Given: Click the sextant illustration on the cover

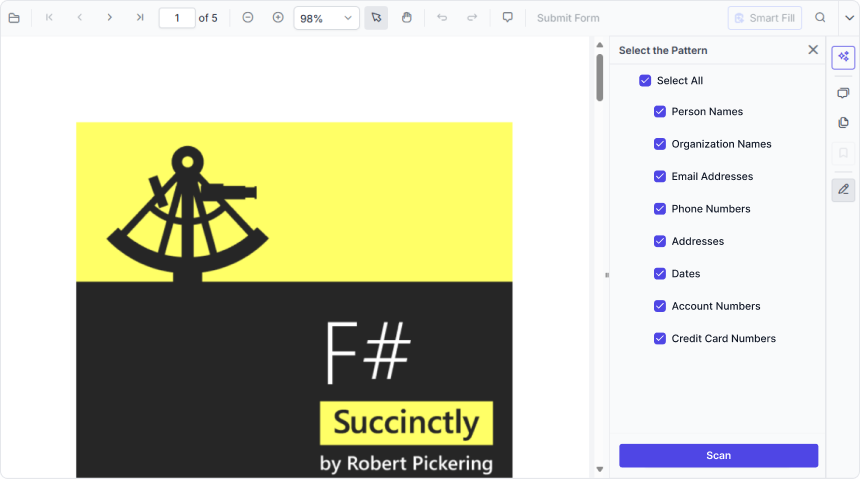Looking at the screenshot, I should (188, 214).
